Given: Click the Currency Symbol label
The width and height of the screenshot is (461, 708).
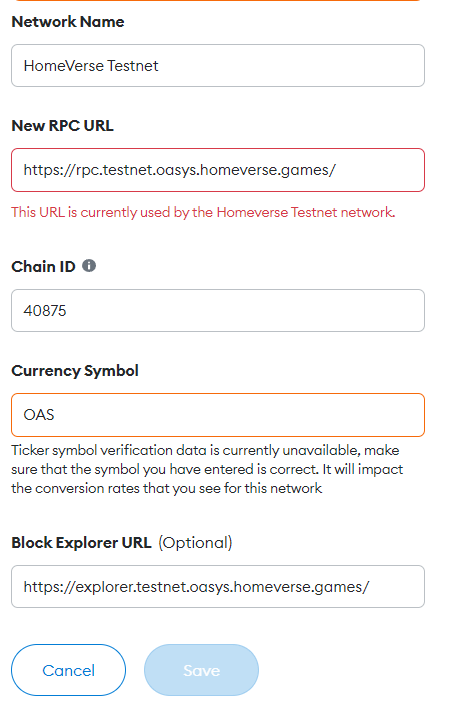Looking at the screenshot, I should pos(75,371).
